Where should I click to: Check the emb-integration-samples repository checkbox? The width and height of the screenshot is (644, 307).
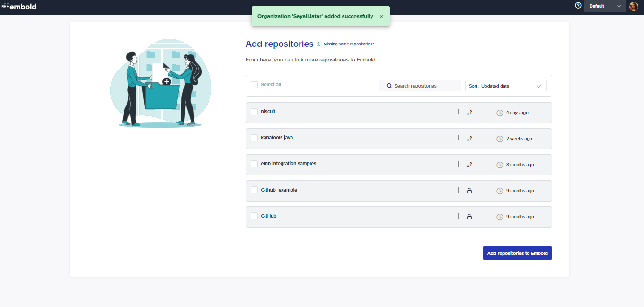254,164
